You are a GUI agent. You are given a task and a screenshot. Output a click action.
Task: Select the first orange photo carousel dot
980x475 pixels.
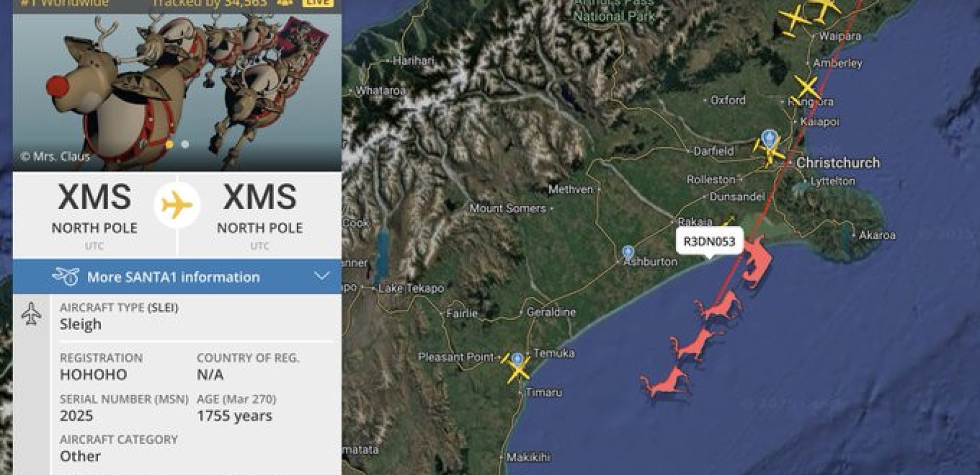point(169,144)
